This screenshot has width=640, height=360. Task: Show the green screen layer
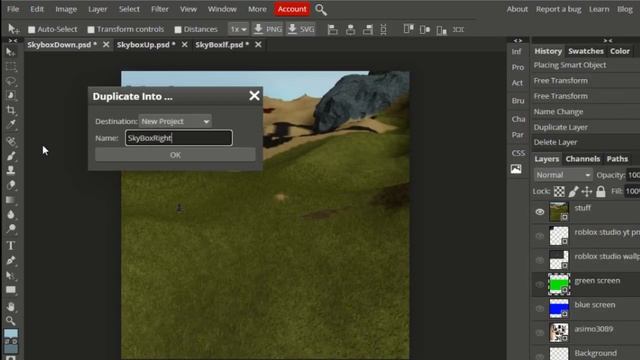click(x=540, y=284)
